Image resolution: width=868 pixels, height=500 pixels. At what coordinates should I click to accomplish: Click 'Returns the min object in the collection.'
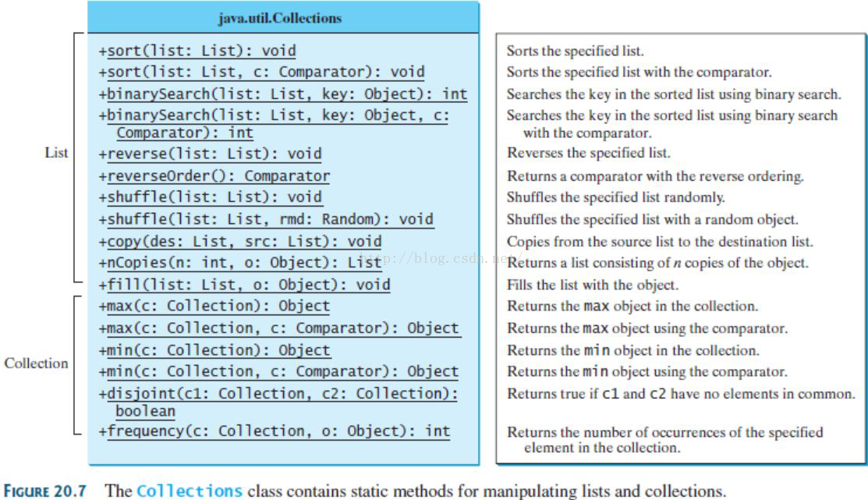point(633,350)
